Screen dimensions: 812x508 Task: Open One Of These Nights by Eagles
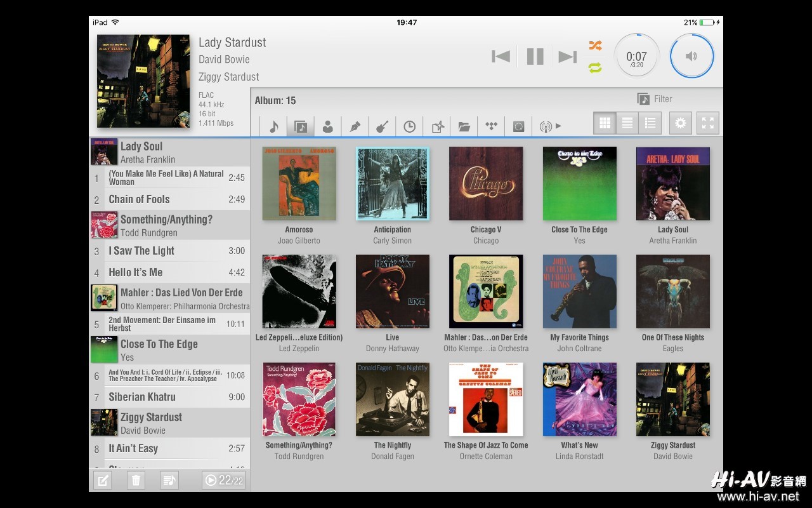(673, 291)
